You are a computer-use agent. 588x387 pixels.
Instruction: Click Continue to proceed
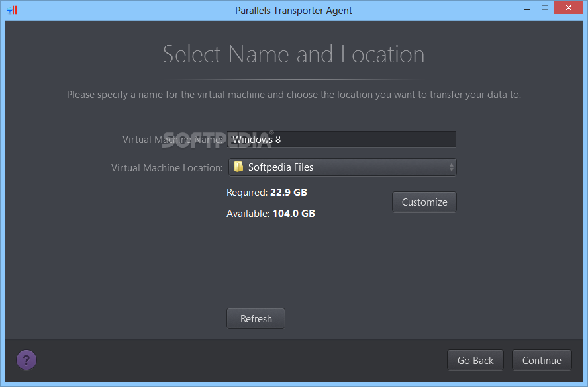[542, 361]
